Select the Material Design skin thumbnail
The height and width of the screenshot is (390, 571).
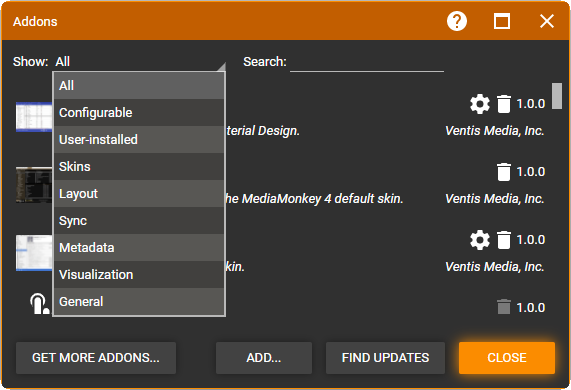click(34, 117)
